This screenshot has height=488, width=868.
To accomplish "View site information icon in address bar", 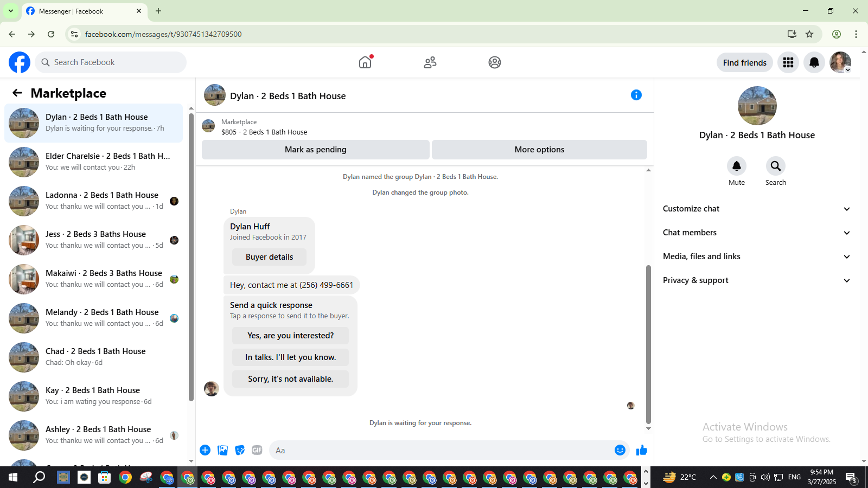I will (x=74, y=34).
